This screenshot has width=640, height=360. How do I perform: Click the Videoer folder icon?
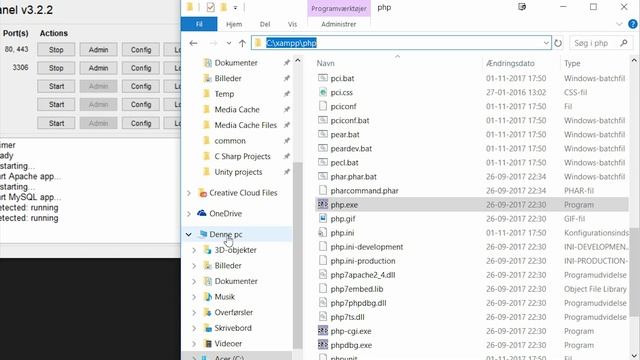pos(208,344)
